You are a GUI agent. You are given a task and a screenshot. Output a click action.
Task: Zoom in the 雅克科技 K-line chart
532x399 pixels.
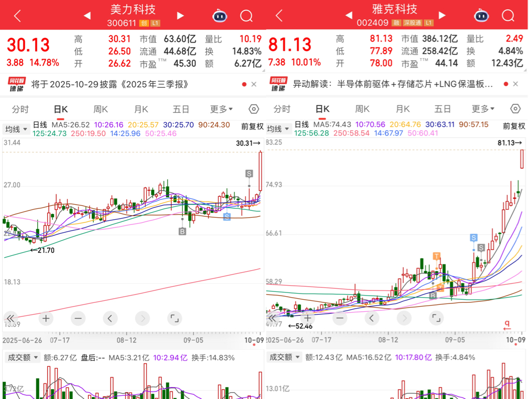[307, 318]
